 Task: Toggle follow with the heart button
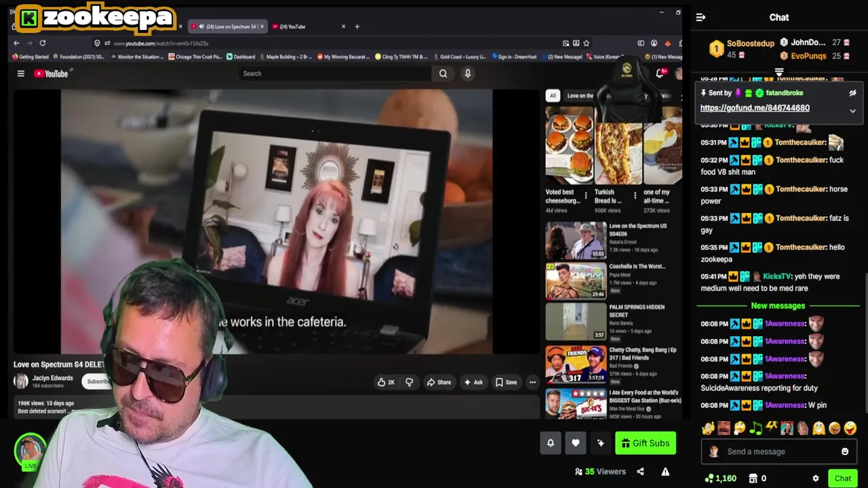click(576, 443)
